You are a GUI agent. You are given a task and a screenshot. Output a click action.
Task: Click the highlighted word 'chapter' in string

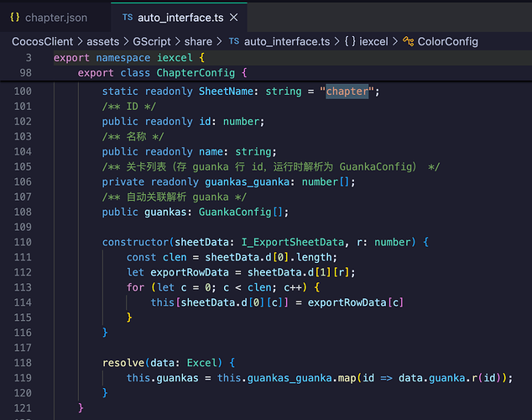tap(347, 92)
